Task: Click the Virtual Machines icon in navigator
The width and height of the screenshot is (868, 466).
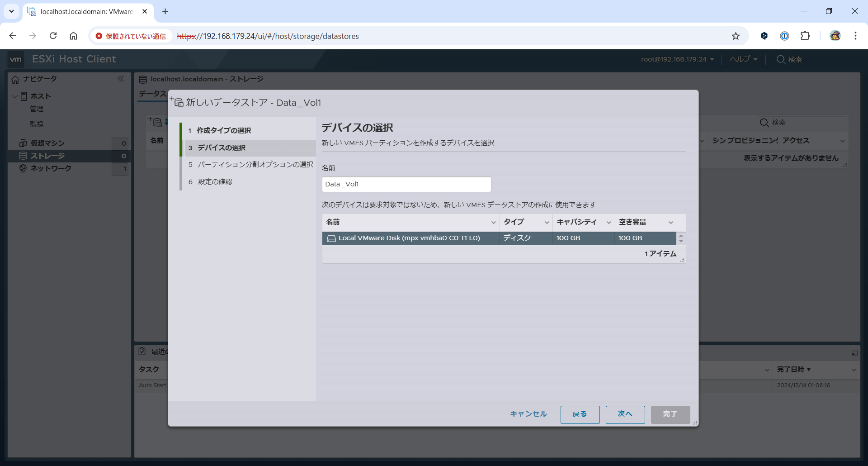Action: coord(23,143)
